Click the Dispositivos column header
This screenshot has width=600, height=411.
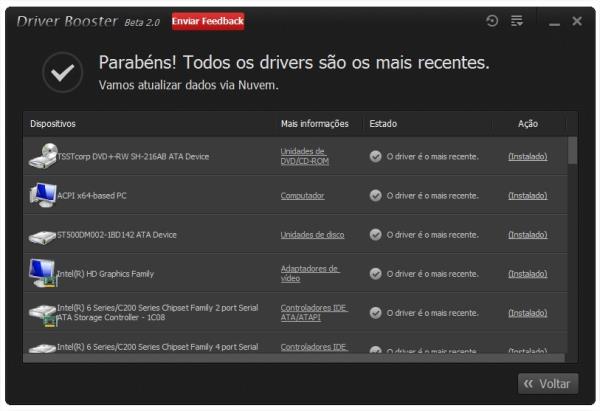53,124
